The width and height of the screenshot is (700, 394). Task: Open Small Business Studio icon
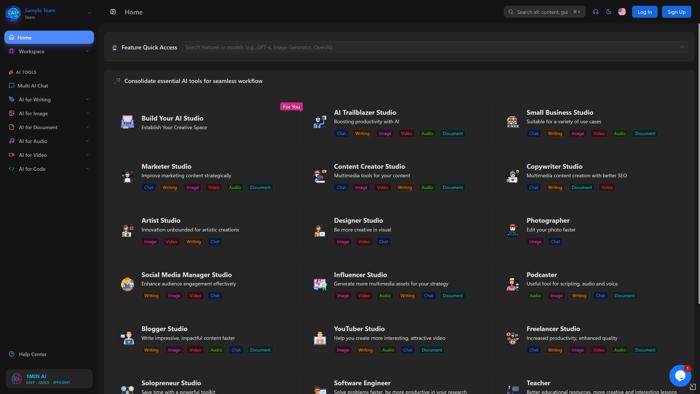tap(512, 122)
